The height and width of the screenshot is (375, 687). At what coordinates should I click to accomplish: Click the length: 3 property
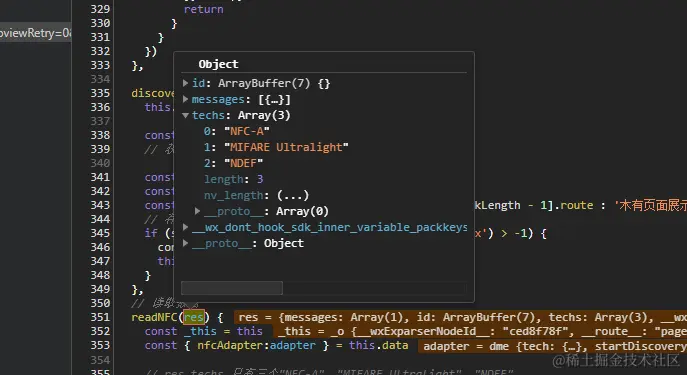(234, 179)
